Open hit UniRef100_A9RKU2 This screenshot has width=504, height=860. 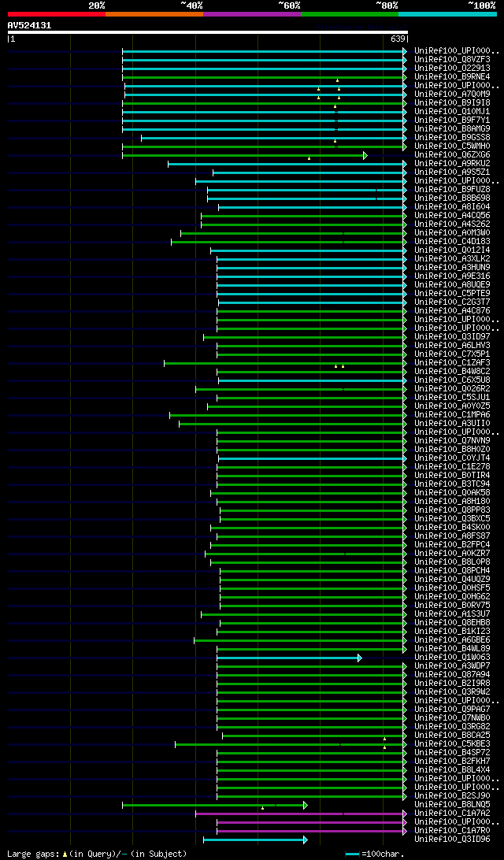pos(453,164)
